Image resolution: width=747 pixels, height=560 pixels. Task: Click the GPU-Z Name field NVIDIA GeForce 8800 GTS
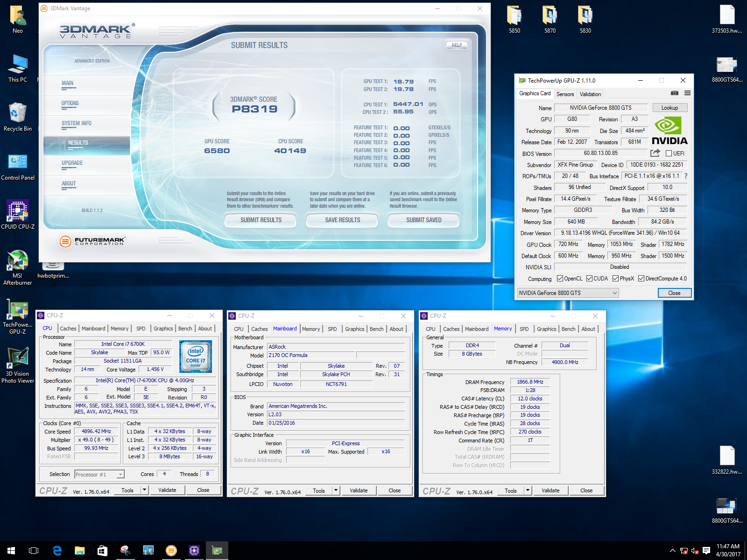click(600, 108)
